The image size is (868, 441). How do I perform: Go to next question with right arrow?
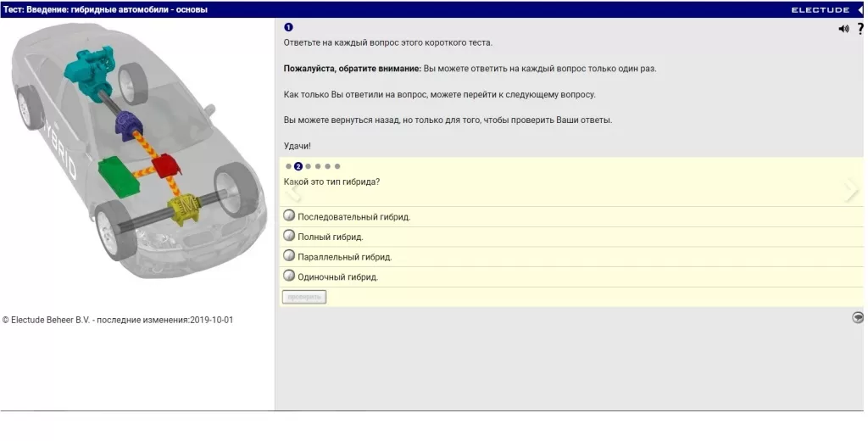851,191
